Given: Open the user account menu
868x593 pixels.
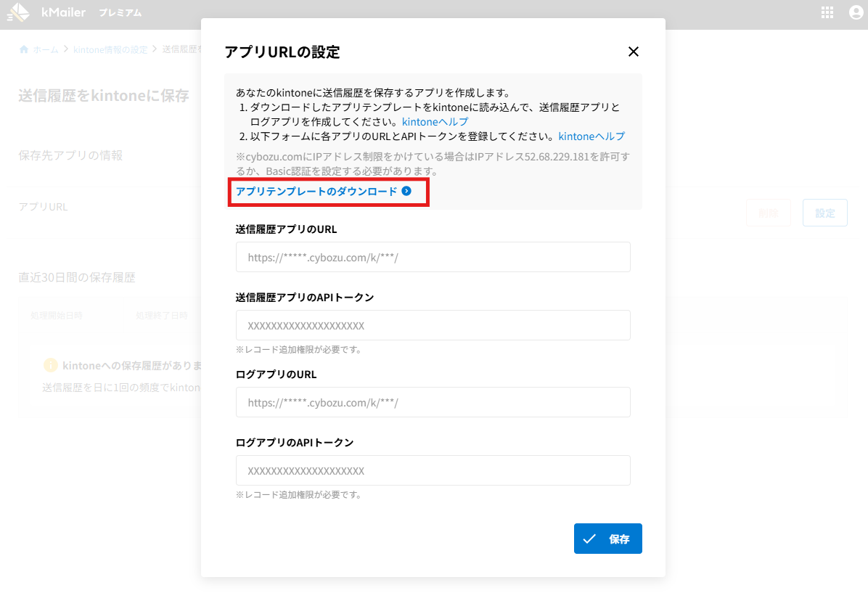Looking at the screenshot, I should pyautogui.click(x=856, y=12).
